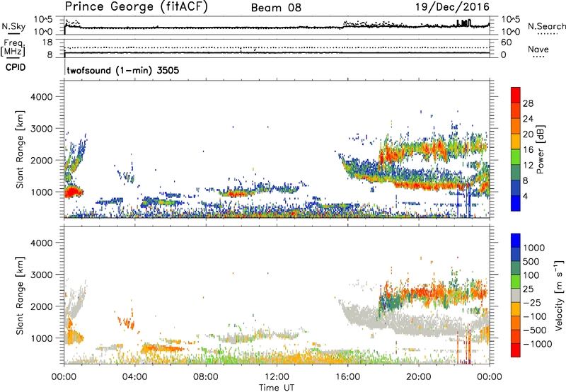The height and width of the screenshot is (392, 566).
Task: Click the "16" label on the Power color bar
Action: (528, 150)
